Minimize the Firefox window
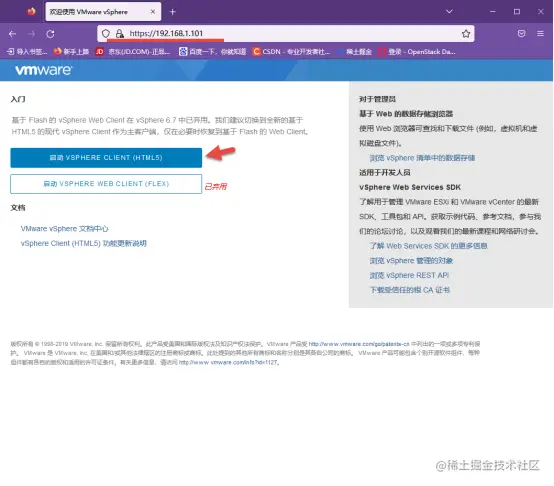 (493, 12)
